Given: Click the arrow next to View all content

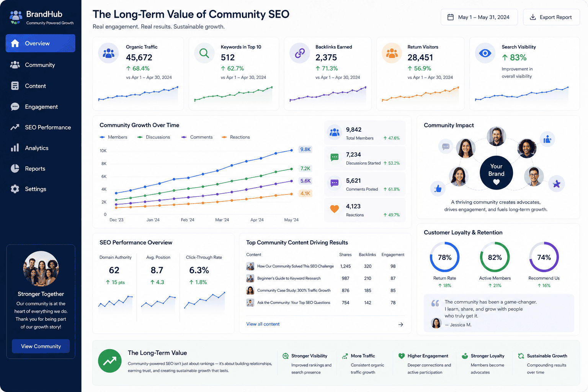Looking at the screenshot, I should click(x=401, y=324).
